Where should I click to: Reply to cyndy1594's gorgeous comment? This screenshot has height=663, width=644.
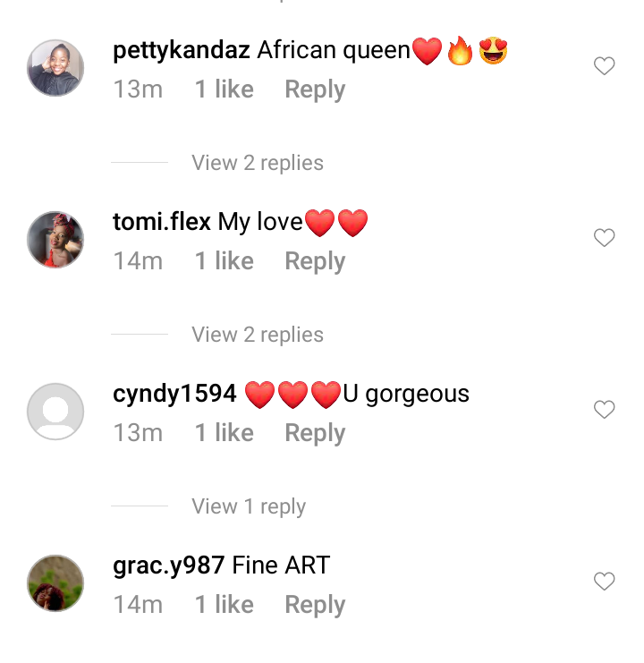[x=315, y=433]
